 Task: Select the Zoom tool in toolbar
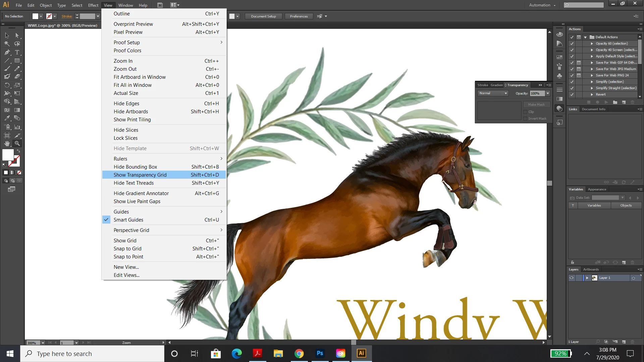click(x=17, y=143)
